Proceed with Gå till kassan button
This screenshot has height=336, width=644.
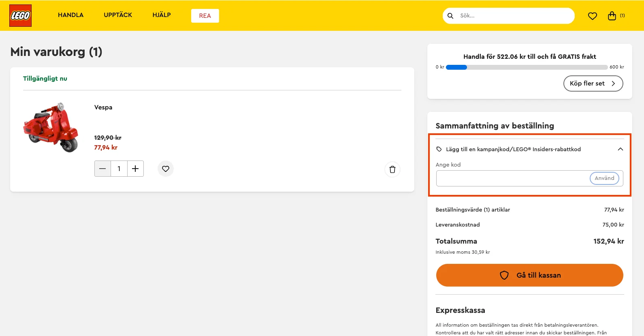(529, 275)
